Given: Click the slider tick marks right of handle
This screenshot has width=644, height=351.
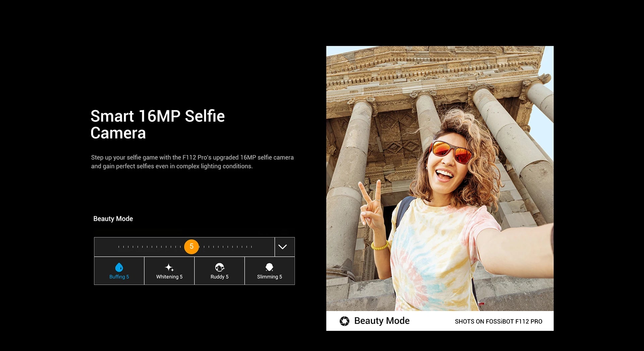Looking at the screenshot, I should (x=228, y=247).
